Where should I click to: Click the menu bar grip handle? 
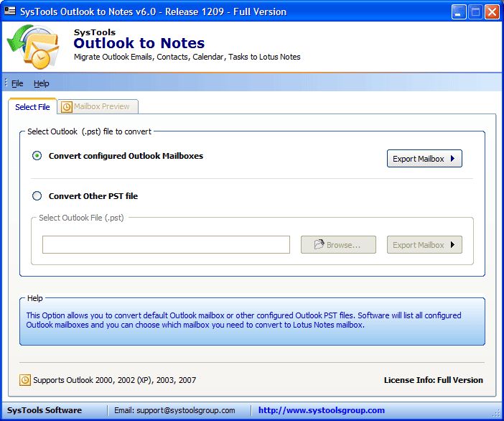pos(6,83)
